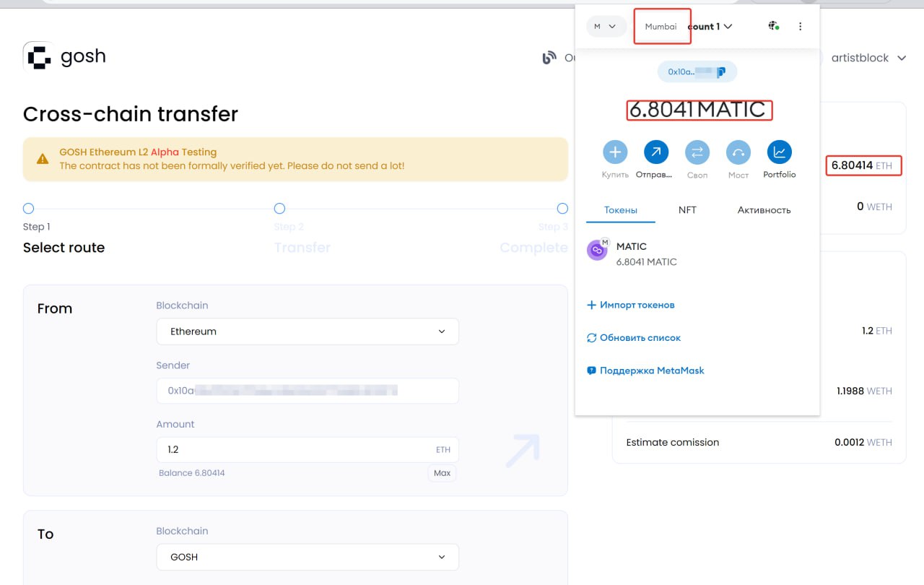
Task: Click the Amount input field
Action: pos(296,449)
